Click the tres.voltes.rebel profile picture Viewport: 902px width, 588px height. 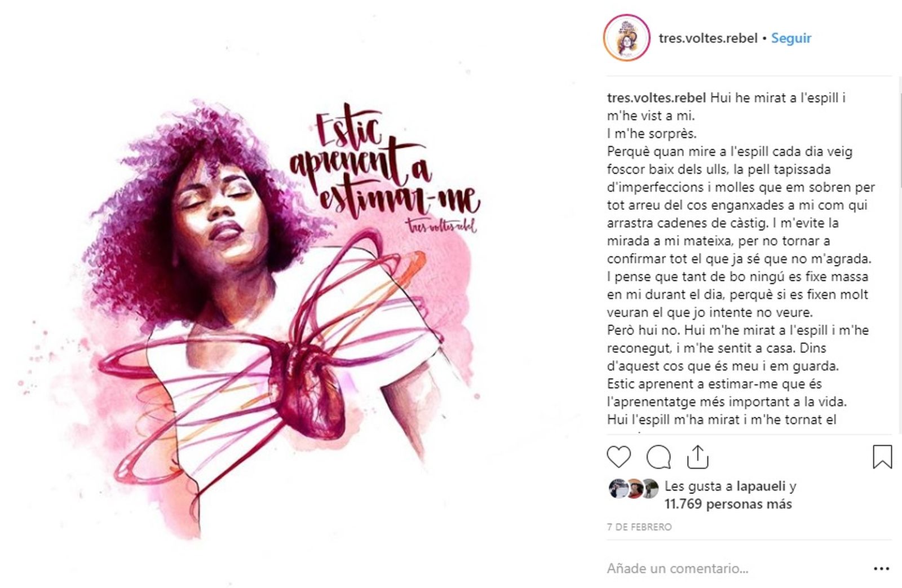627,38
